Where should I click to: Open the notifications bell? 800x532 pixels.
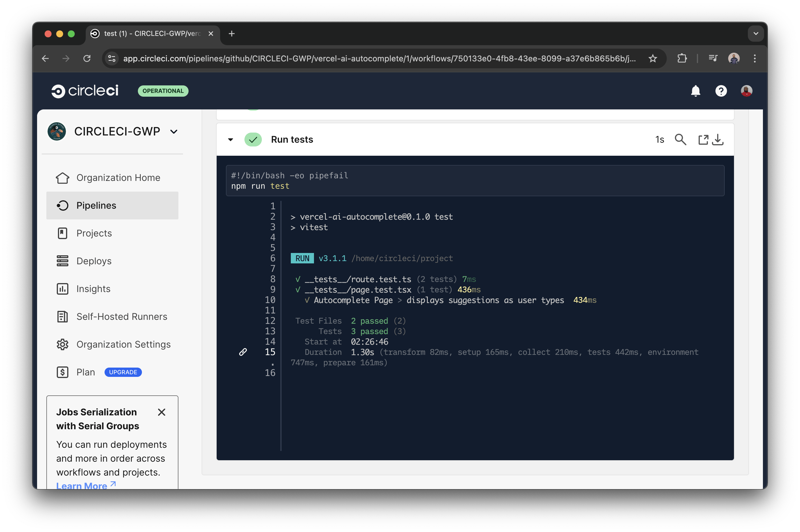(x=695, y=91)
